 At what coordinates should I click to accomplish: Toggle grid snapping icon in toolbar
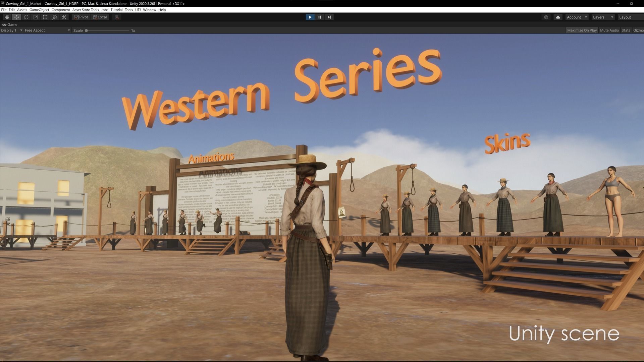pos(117,17)
